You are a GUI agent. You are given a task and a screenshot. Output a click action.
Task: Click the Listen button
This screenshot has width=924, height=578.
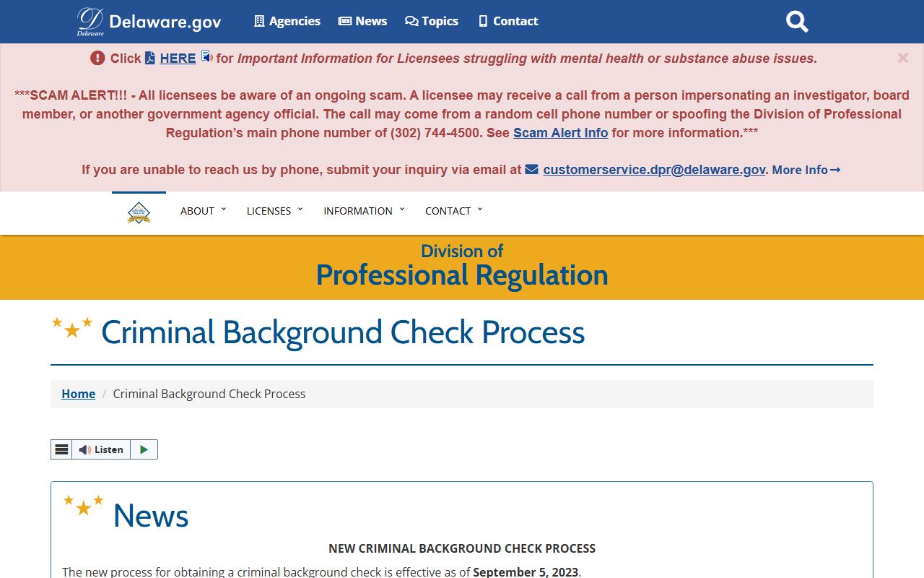pos(101,449)
